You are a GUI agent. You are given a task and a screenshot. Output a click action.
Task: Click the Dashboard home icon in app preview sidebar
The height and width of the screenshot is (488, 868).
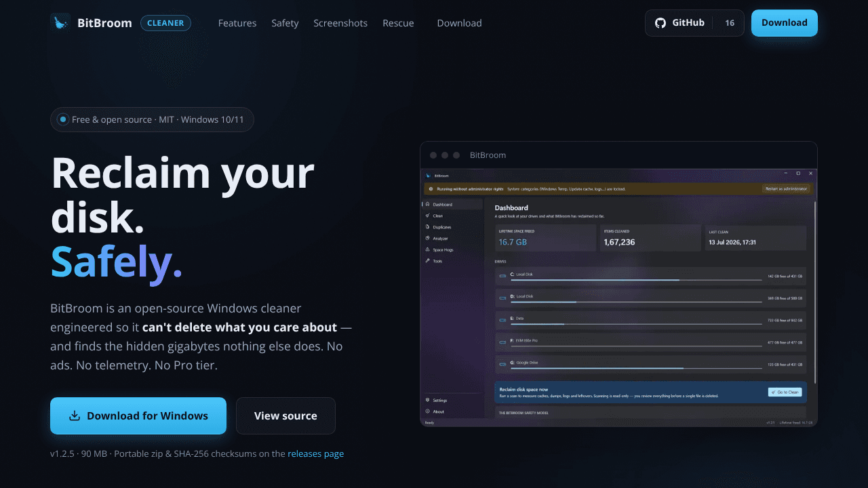point(428,205)
